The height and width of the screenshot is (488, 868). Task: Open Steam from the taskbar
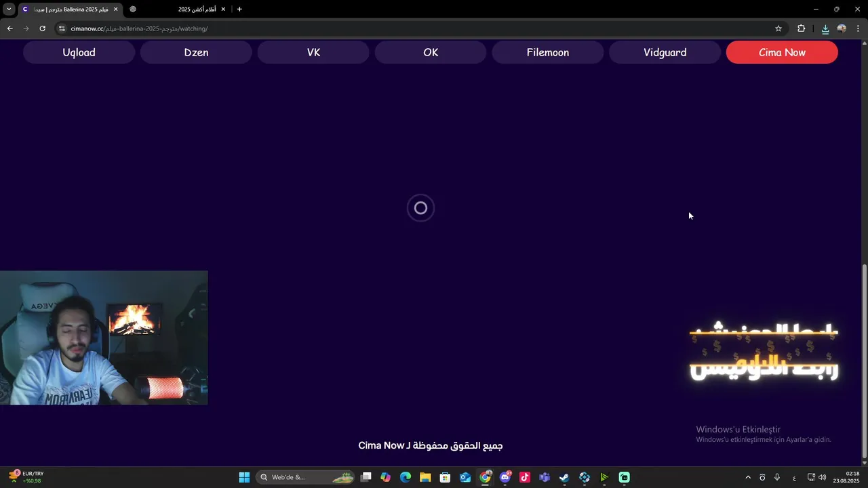pos(564,477)
